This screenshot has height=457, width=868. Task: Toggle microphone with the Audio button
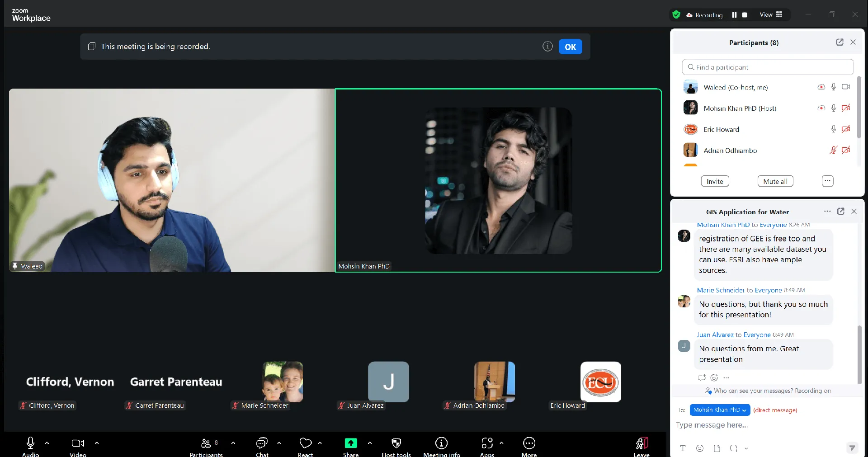pyautogui.click(x=30, y=443)
